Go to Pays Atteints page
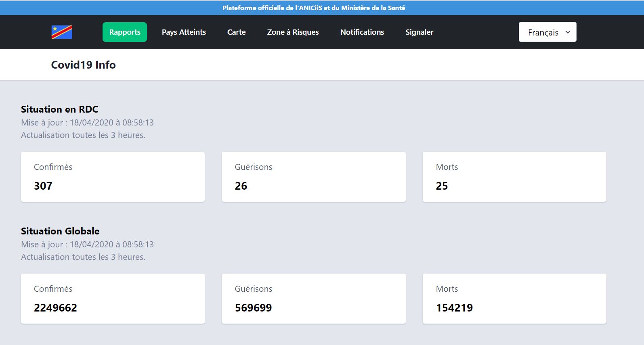The height and width of the screenshot is (345, 644). pyautogui.click(x=184, y=32)
